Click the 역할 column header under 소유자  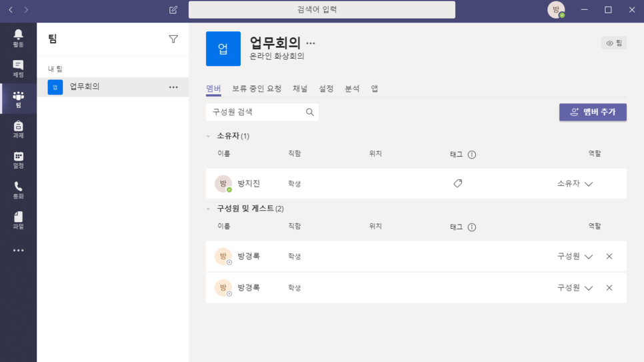coord(594,154)
